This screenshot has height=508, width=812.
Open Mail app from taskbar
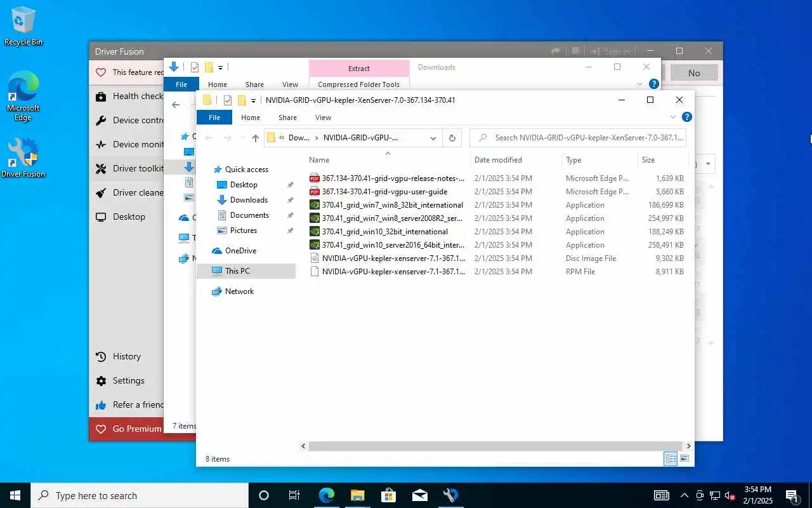click(x=419, y=495)
